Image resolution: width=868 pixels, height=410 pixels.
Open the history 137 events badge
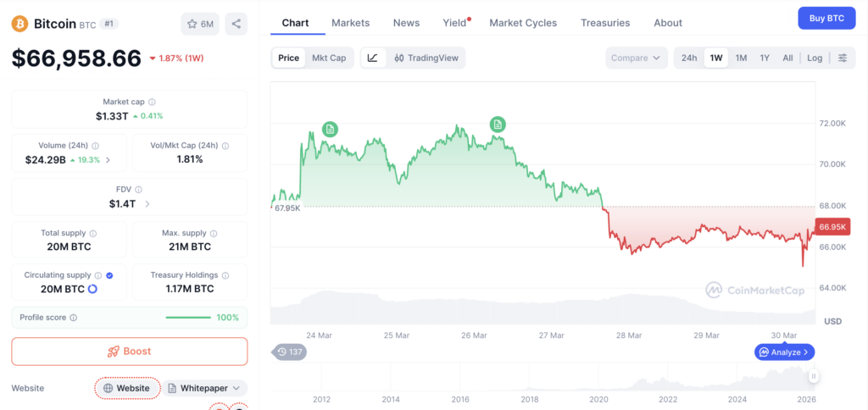pyautogui.click(x=289, y=352)
